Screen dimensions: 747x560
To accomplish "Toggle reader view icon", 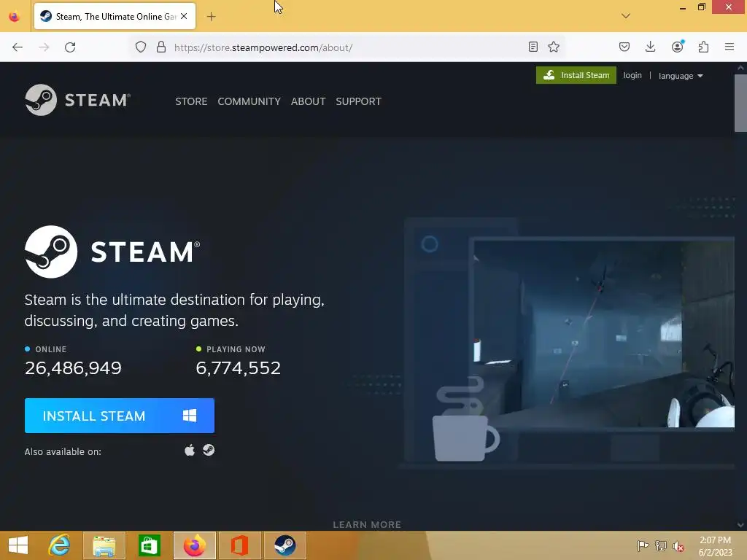I will (533, 47).
